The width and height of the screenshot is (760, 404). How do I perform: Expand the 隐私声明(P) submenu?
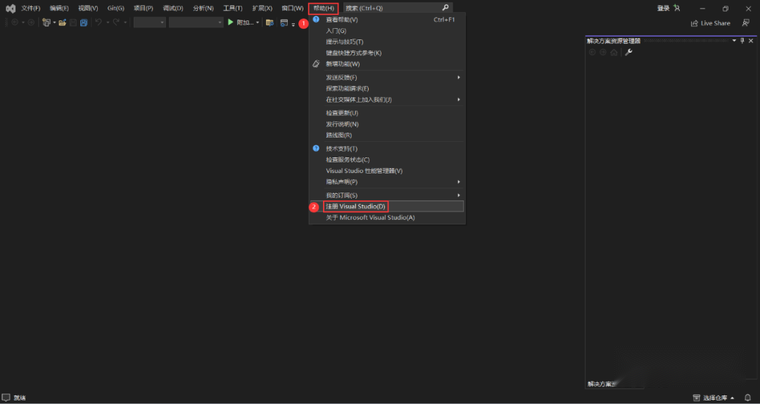click(x=387, y=182)
